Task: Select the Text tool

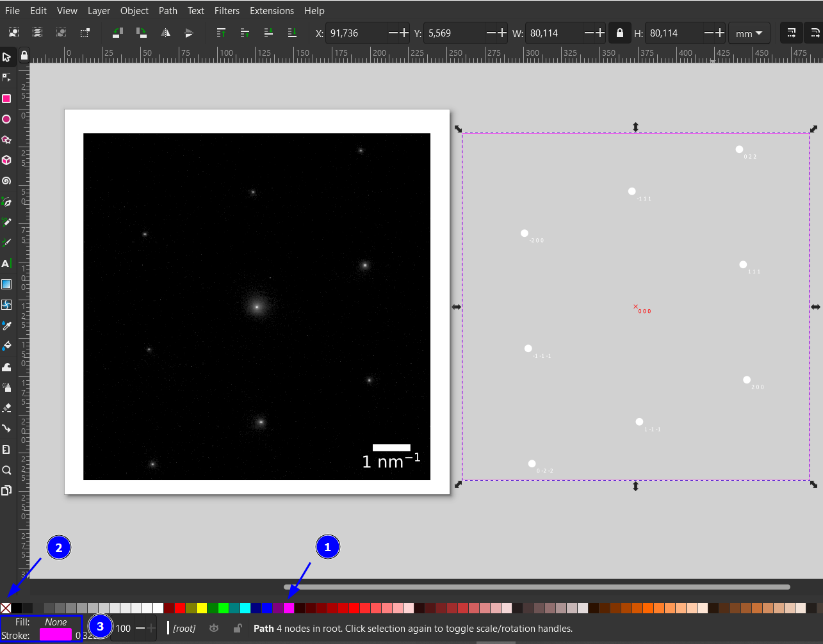Action: click(x=6, y=264)
